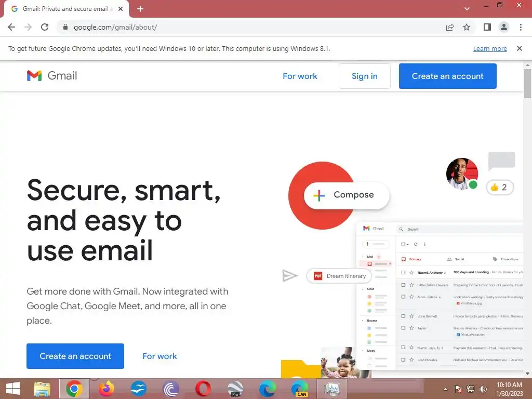Image resolution: width=532 pixels, height=399 pixels.
Task: Share this page using the share icon
Action: coord(450,27)
